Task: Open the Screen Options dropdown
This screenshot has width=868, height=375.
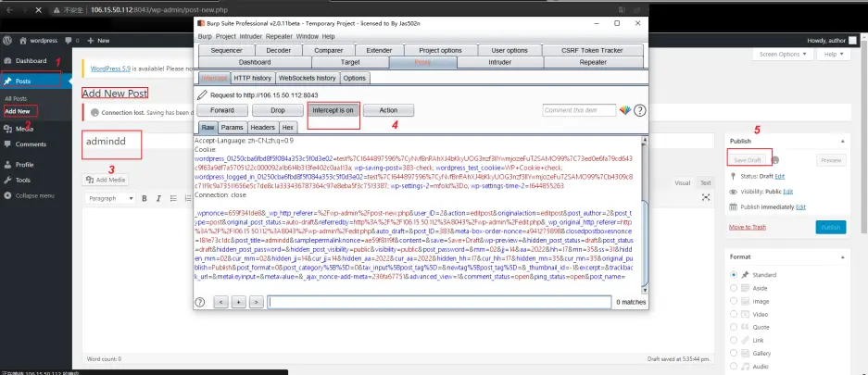Action: (x=783, y=55)
